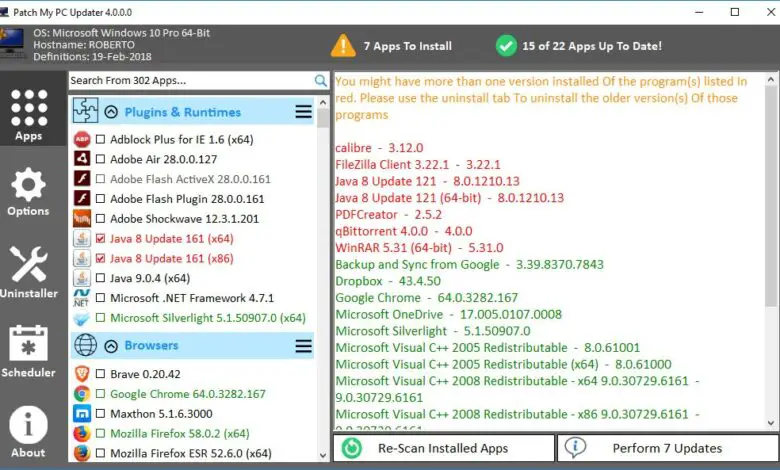780x470 pixels.
Task: Click the Microsoft Silverlight icon
Action: pos(82,318)
